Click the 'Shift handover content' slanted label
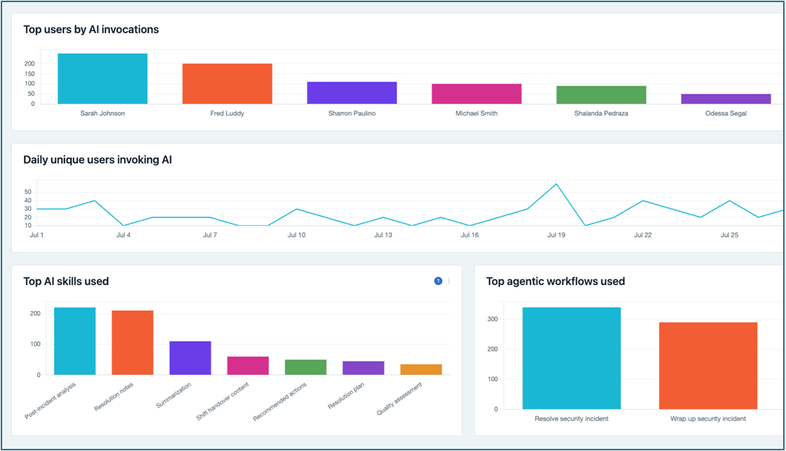This screenshot has width=786, height=451. tap(222, 401)
